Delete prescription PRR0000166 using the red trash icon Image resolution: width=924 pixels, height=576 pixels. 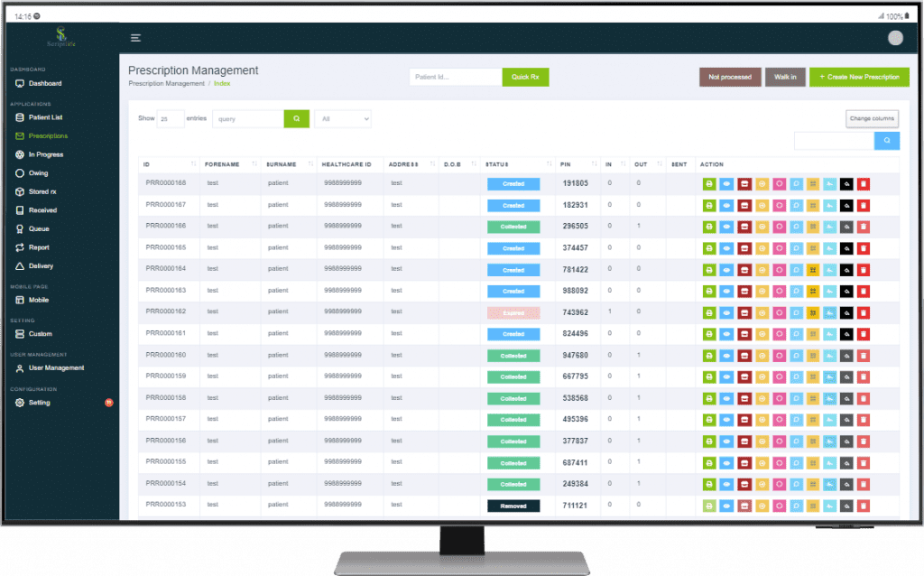[x=864, y=227]
